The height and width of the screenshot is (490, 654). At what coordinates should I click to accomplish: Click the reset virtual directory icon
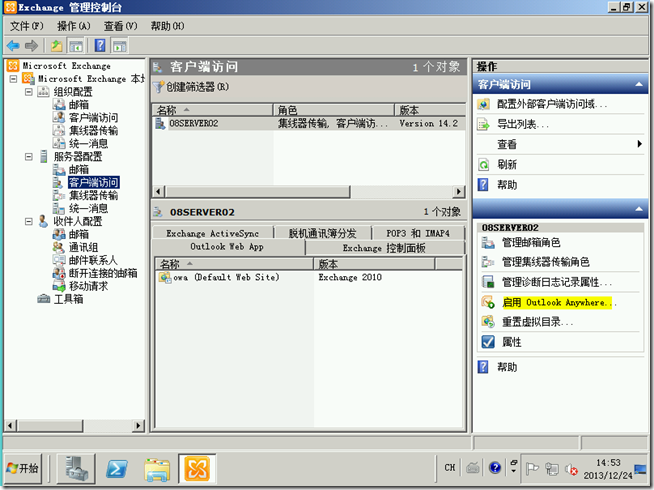[488, 322]
